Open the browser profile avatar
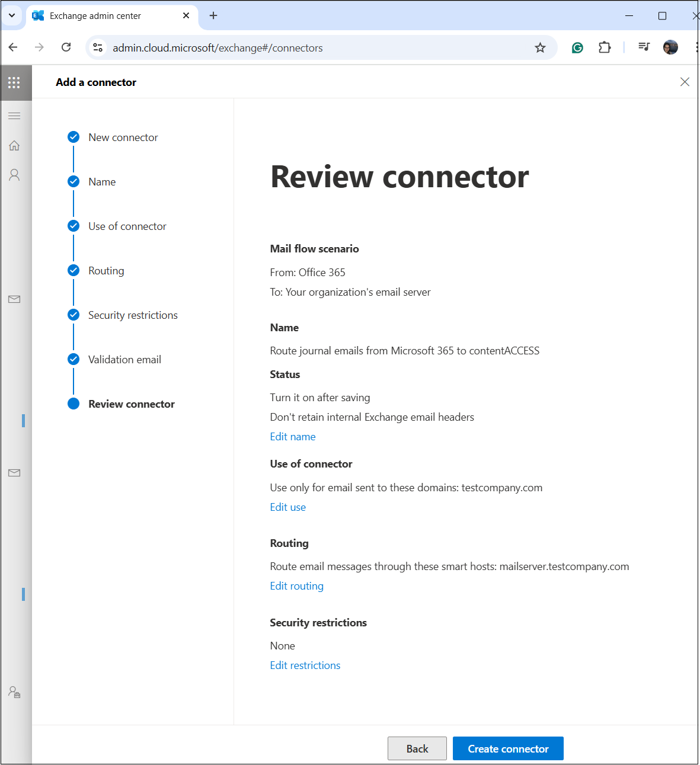This screenshot has height=765, width=700. (x=670, y=47)
